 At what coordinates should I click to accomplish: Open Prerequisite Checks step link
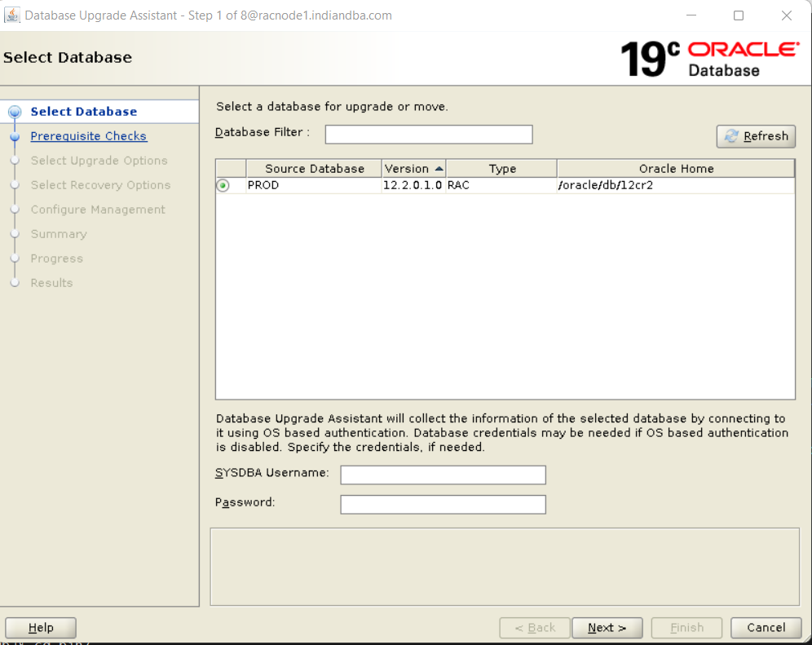point(89,135)
